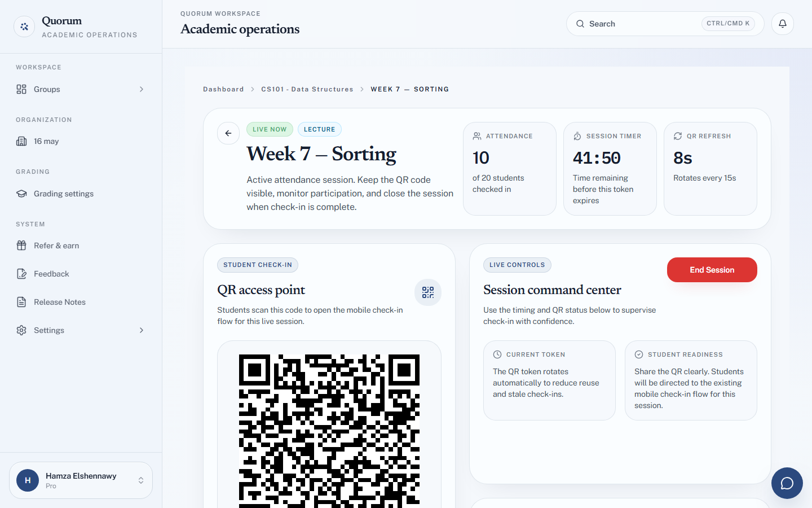Expand the Settings submenu chevron
The height and width of the screenshot is (508, 812).
142,330
